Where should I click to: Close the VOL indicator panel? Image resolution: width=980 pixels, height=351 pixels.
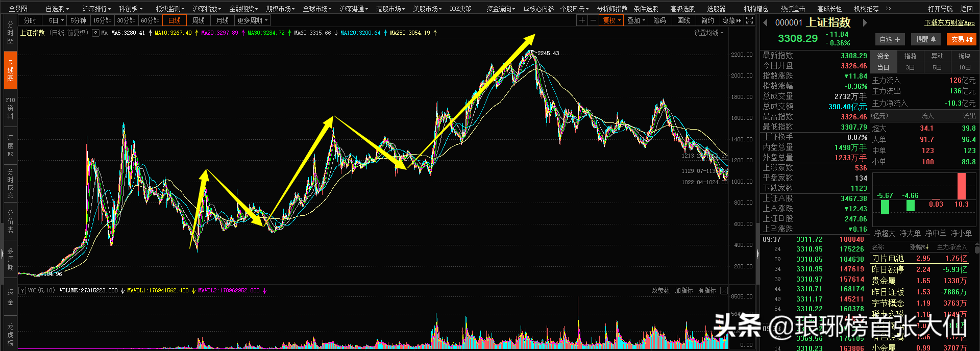click(724, 290)
